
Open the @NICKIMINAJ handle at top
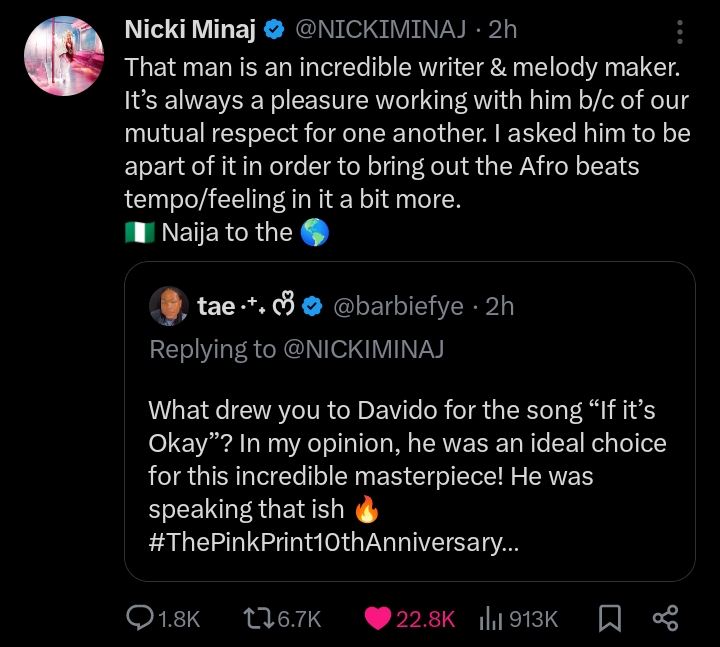pos(380,30)
